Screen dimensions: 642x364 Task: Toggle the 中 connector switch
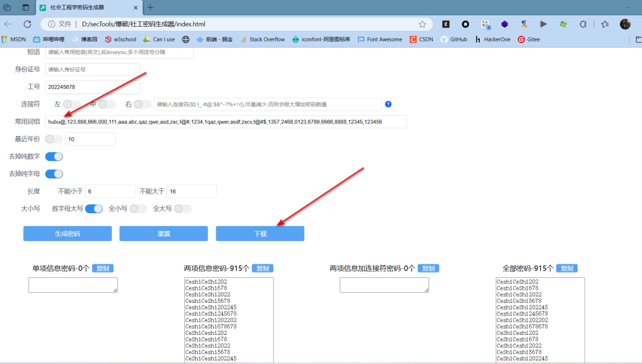(107, 105)
